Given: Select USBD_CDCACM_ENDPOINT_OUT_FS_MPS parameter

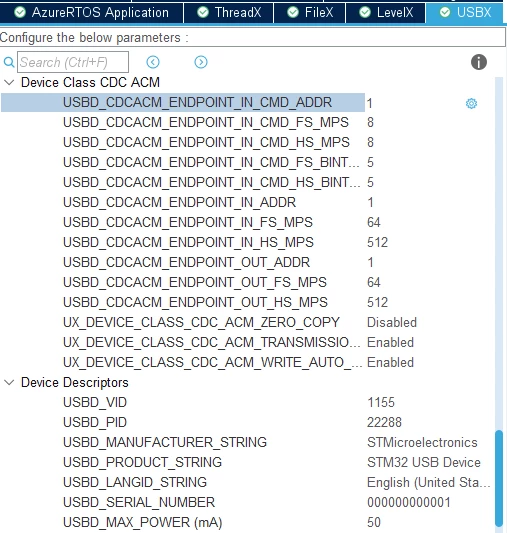Looking at the screenshot, I should pyautogui.click(x=194, y=283).
